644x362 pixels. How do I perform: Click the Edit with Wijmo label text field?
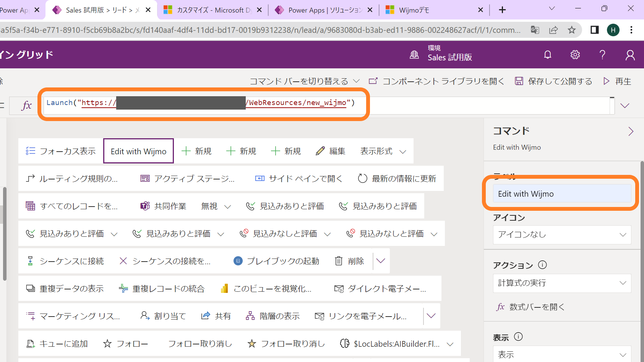(562, 194)
